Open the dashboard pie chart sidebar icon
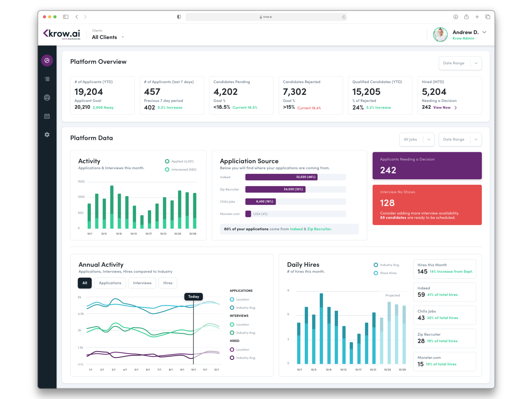The height and width of the screenshot is (399, 532). (47, 60)
